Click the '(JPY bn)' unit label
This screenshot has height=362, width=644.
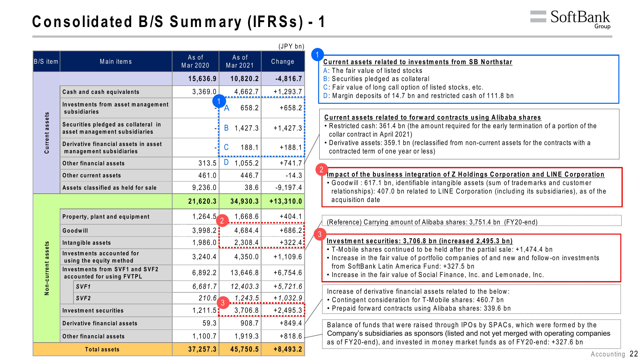pyautogui.click(x=291, y=47)
